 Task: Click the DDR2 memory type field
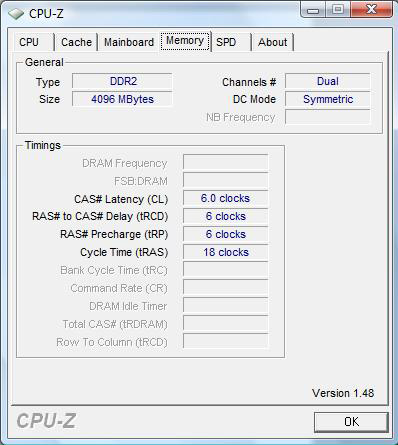[122, 81]
